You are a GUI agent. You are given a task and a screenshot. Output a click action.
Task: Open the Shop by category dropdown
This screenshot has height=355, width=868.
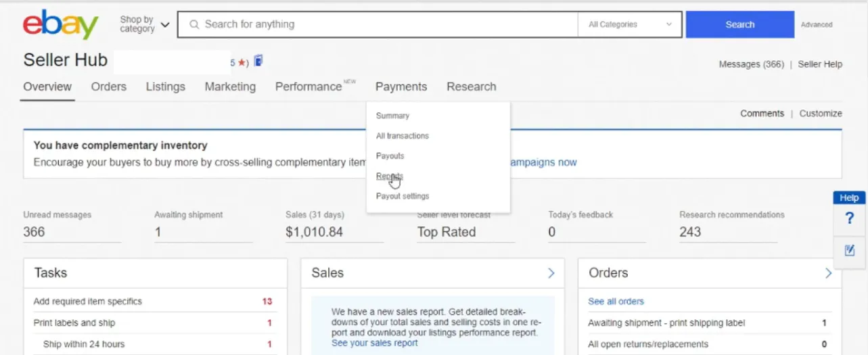[x=145, y=24]
